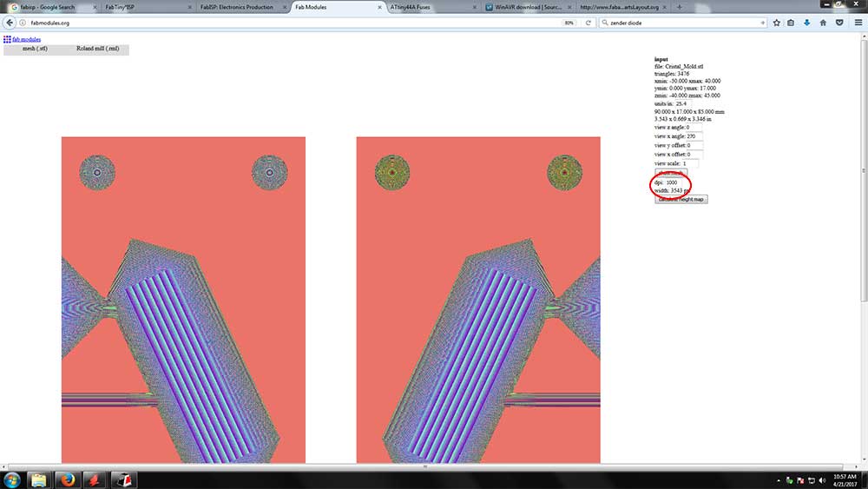Open the Firefox hamburger menu

click(x=858, y=23)
